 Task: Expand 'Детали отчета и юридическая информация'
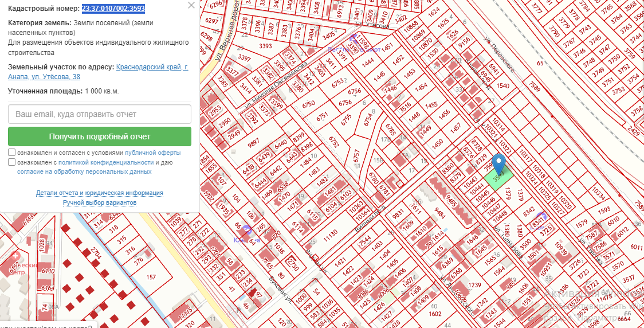click(100, 193)
